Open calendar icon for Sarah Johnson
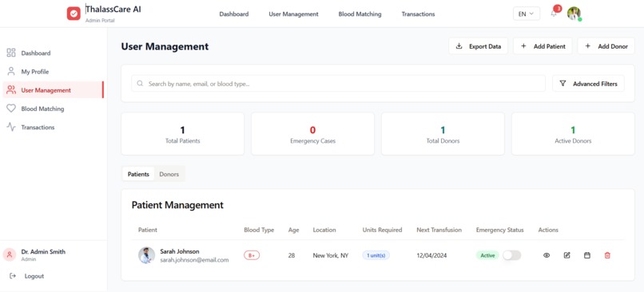The image size is (644, 292). tap(587, 255)
